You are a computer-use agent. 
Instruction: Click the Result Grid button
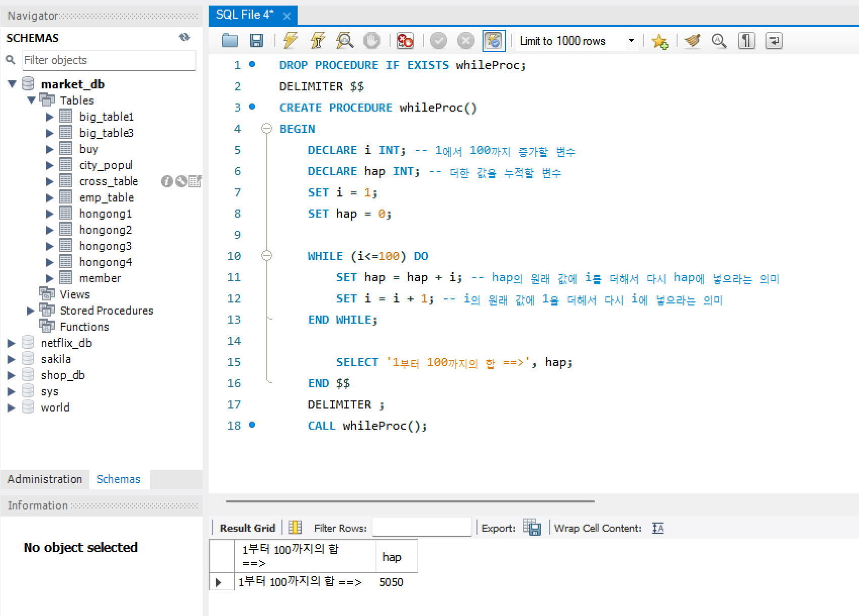click(248, 528)
